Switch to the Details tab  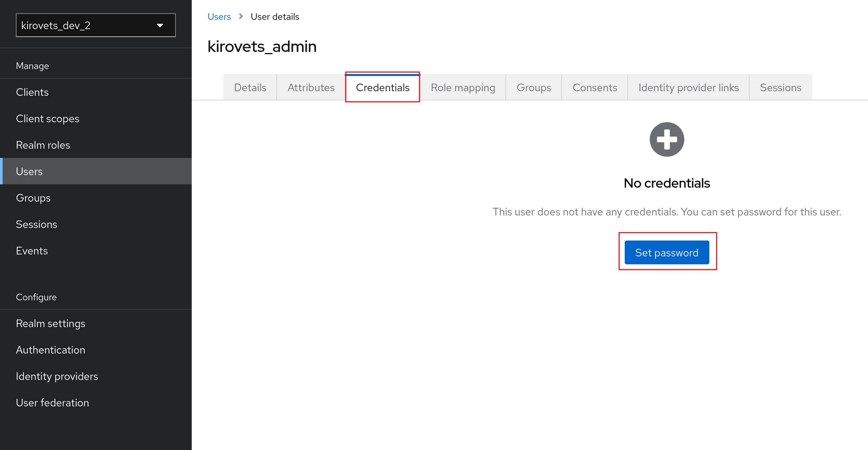[x=250, y=87]
